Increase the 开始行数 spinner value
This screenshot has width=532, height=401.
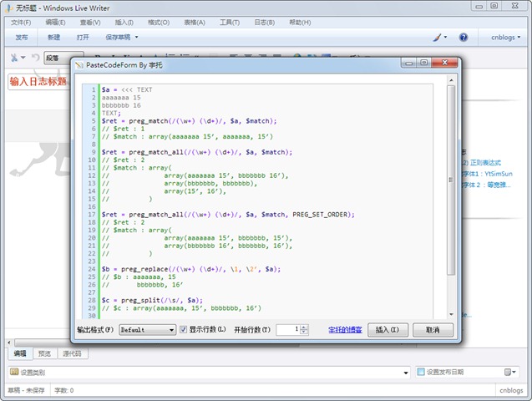point(304,327)
